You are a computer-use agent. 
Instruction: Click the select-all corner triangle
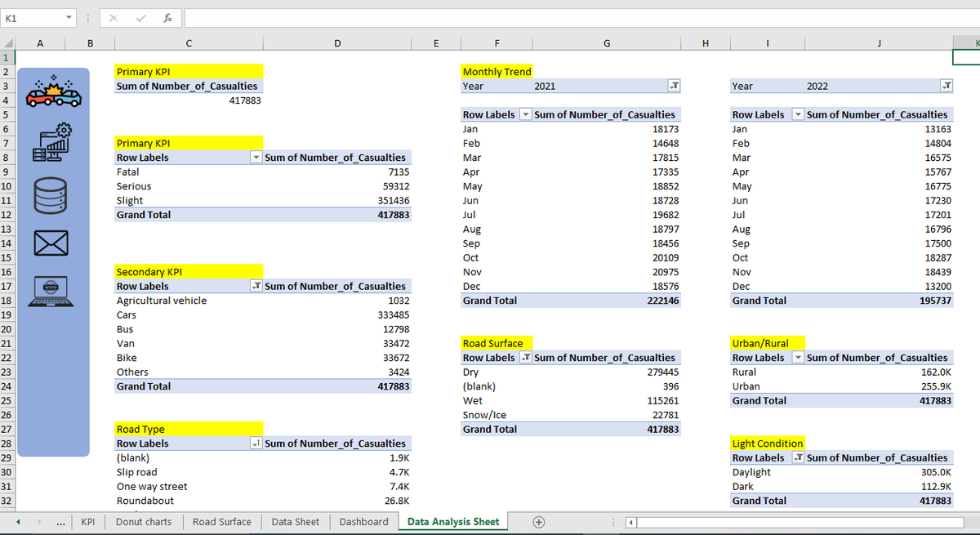7,42
